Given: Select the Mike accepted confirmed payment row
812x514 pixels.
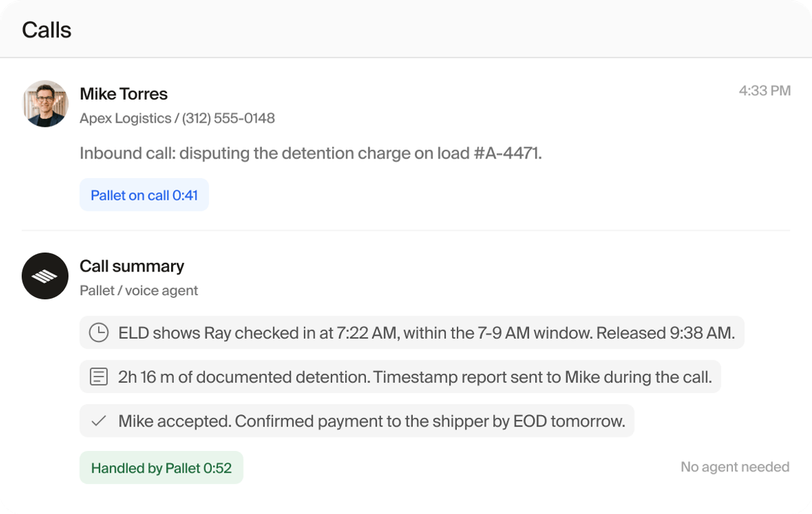Looking at the screenshot, I should (x=357, y=421).
